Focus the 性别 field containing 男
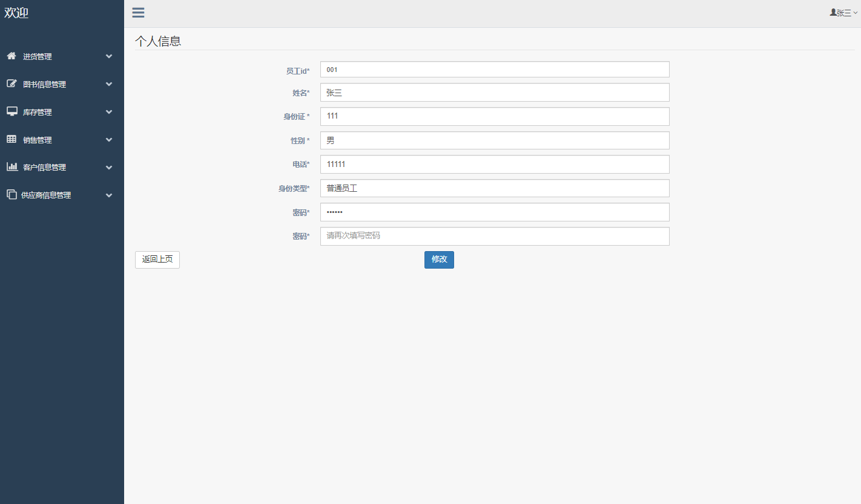The image size is (861, 504). (x=495, y=140)
